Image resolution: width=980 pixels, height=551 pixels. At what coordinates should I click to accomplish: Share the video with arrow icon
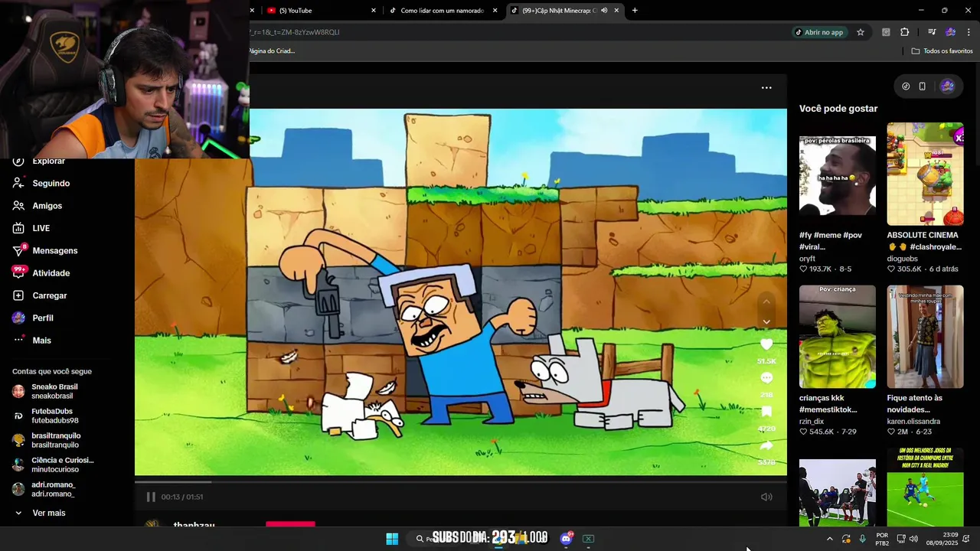766,445
